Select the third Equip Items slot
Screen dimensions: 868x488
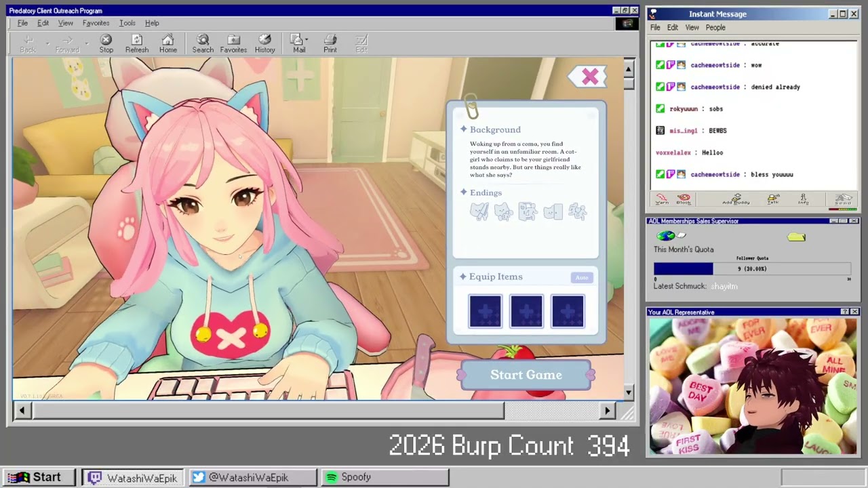pos(568,312)
